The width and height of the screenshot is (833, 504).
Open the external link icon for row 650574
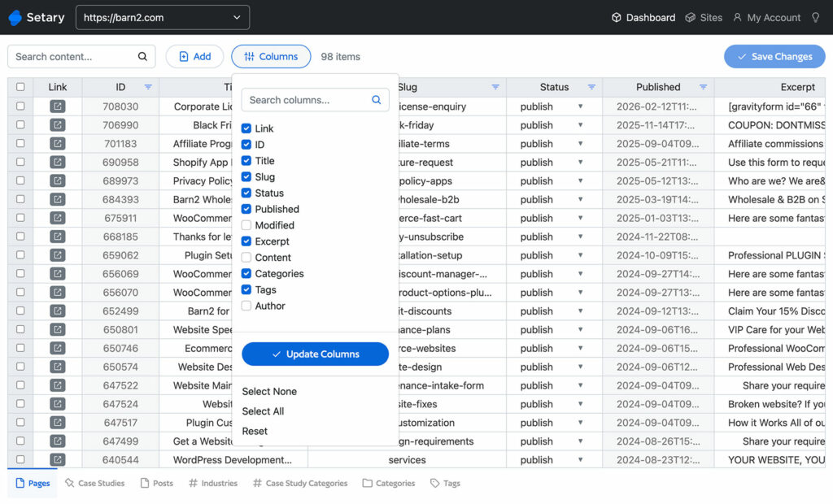point(58,367)
